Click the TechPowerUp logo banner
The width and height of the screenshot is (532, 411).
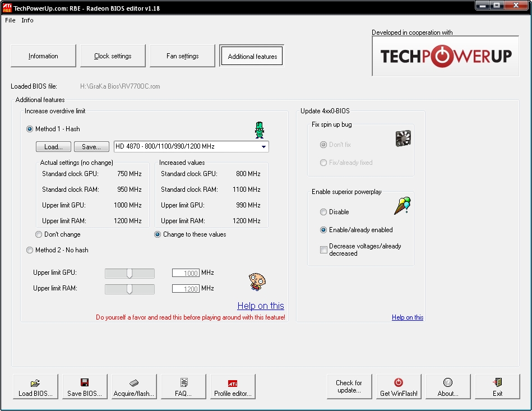click(446, 56)
